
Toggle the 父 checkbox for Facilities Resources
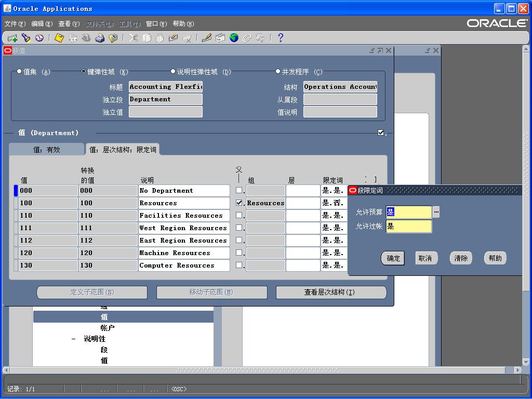point(239,215)
